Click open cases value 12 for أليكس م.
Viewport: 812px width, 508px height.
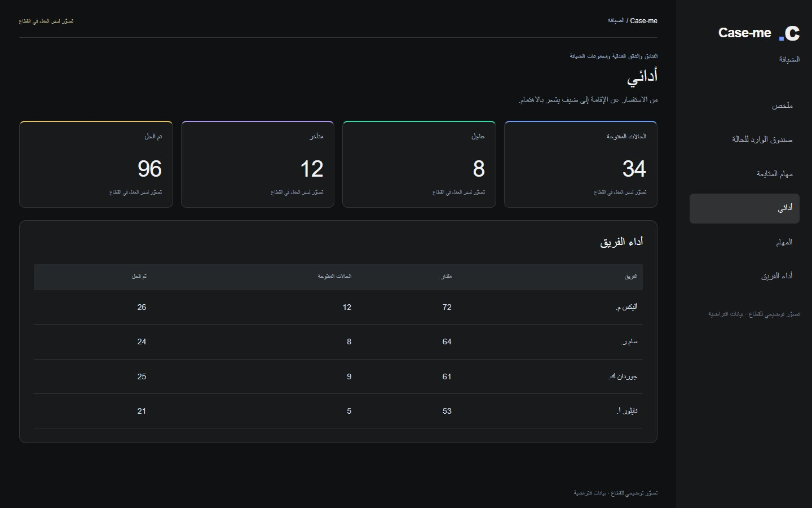click(x=347, y=307)
